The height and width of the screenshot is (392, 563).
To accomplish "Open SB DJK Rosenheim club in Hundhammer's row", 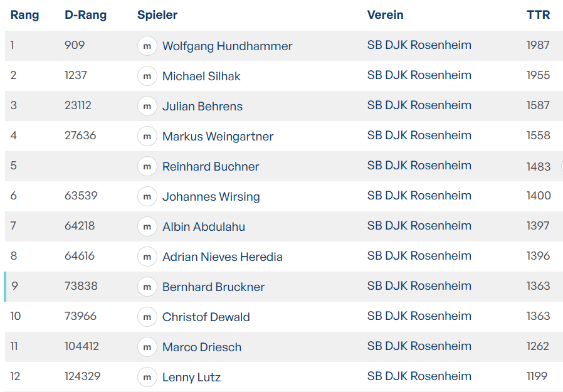I will pos(419,45).
